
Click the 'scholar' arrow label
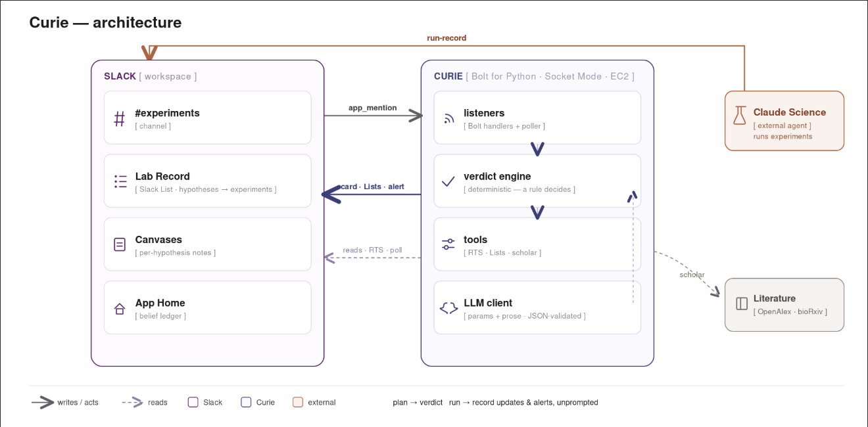pyautogui.click(x=692, y=275)
